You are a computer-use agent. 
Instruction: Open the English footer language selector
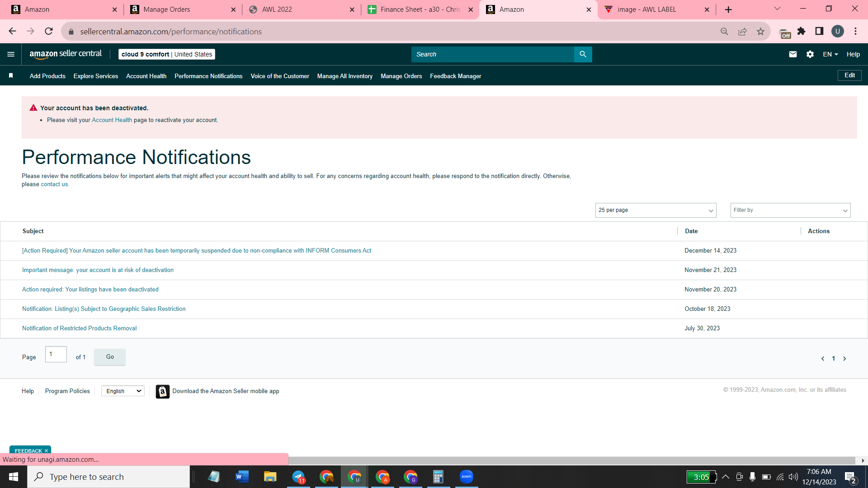(x=123, y=391)
